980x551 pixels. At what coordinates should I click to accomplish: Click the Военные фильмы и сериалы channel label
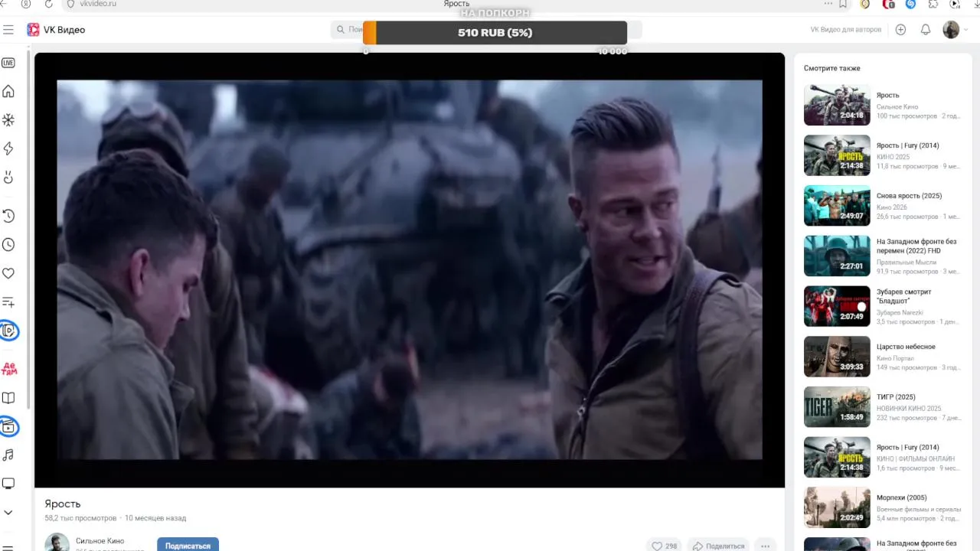pos(919,509)
